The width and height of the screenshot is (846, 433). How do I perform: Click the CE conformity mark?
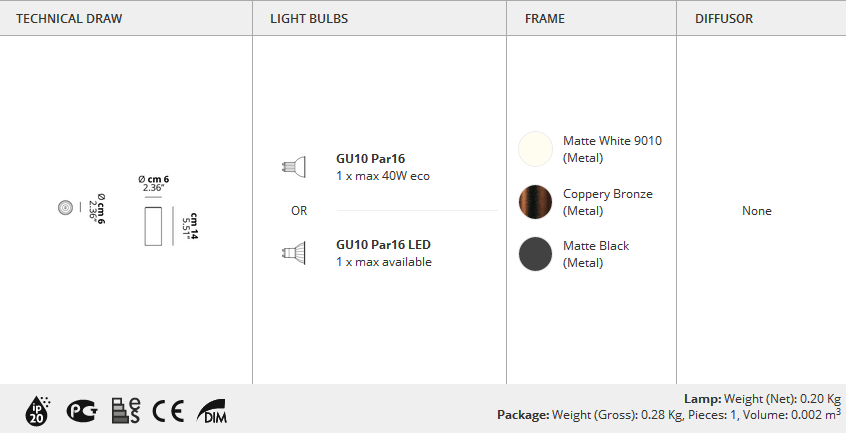(x=168, y=410)
